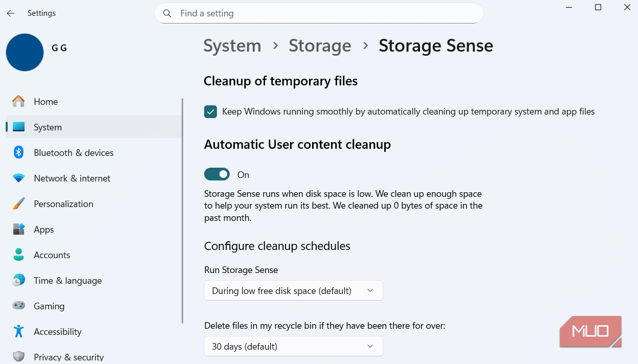Minimize the Settings window
The image size is (638, 364).
click(x=569, y=8)
